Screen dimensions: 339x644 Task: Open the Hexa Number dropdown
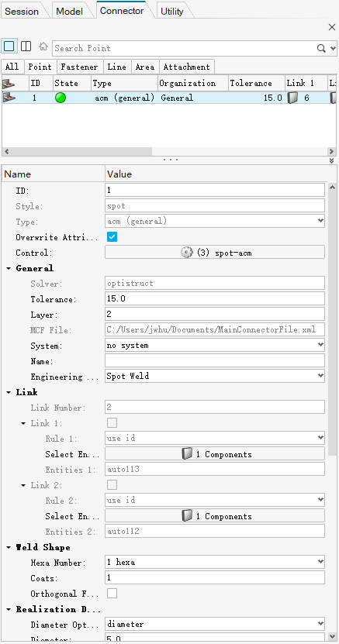[x=215, y=562]
